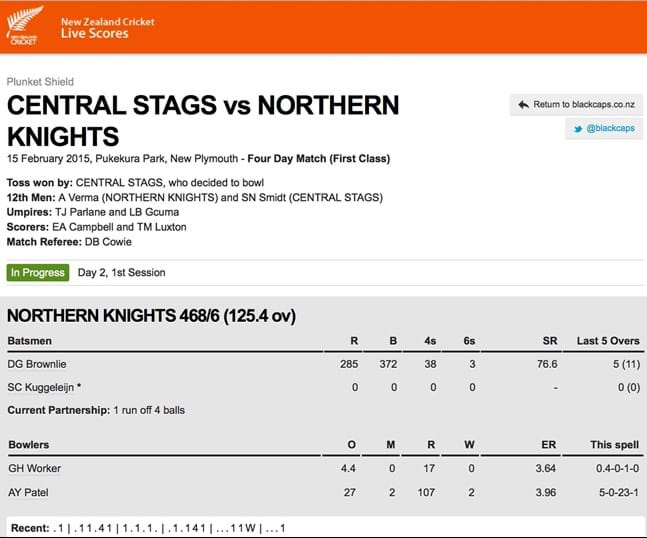Open the @blackcaps Twitter link

point(604,128)
